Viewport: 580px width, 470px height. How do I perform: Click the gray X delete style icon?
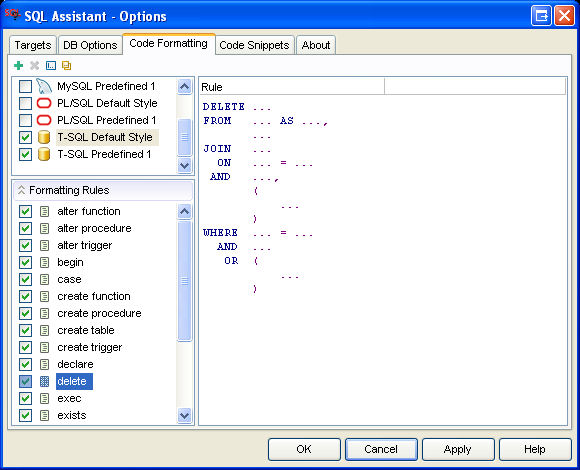tap(34, 66)
